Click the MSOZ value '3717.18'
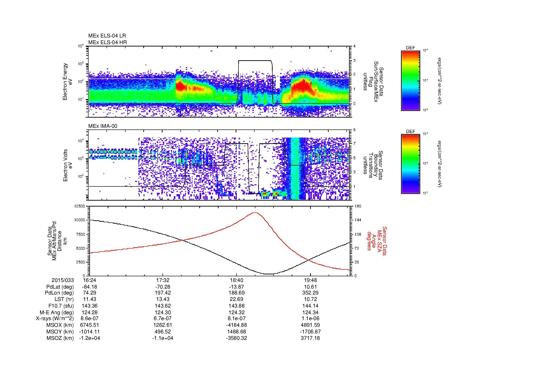Viewport: 555px width, 392px height. click(310, 338)
